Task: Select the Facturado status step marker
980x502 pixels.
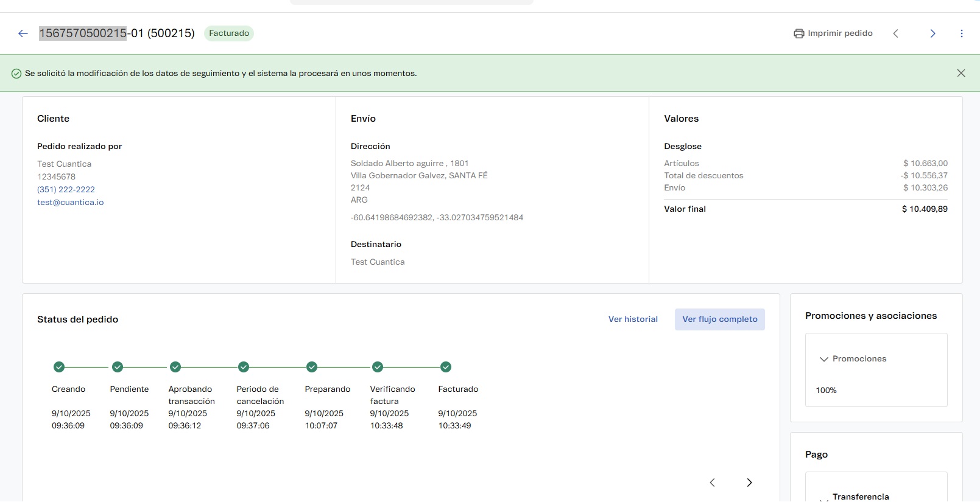Action: [446, 367]
